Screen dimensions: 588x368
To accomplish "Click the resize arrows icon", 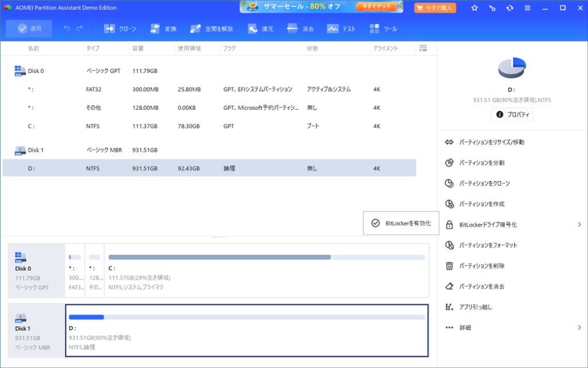I will 449,142.
